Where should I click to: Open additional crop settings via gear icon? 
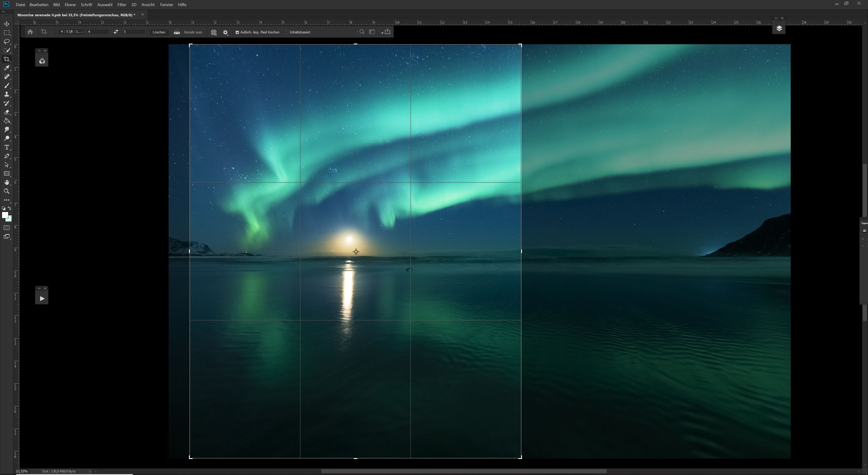(225, 32)
